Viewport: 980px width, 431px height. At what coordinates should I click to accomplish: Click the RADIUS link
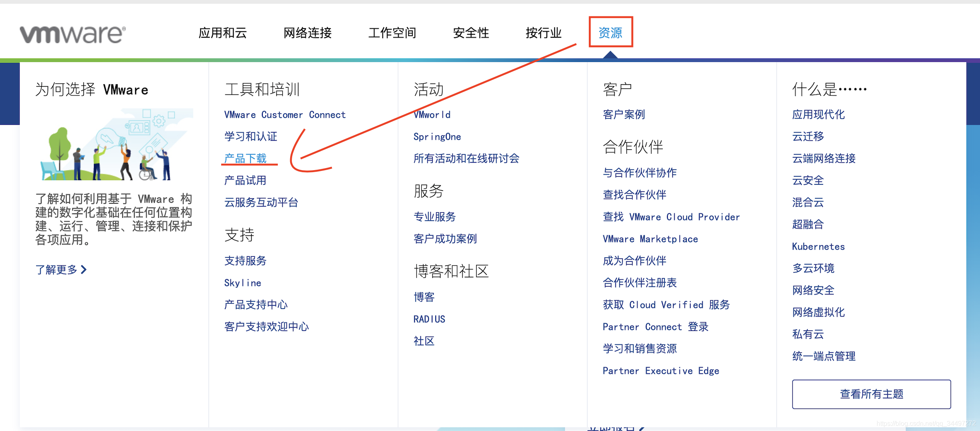tap(430, 319)
